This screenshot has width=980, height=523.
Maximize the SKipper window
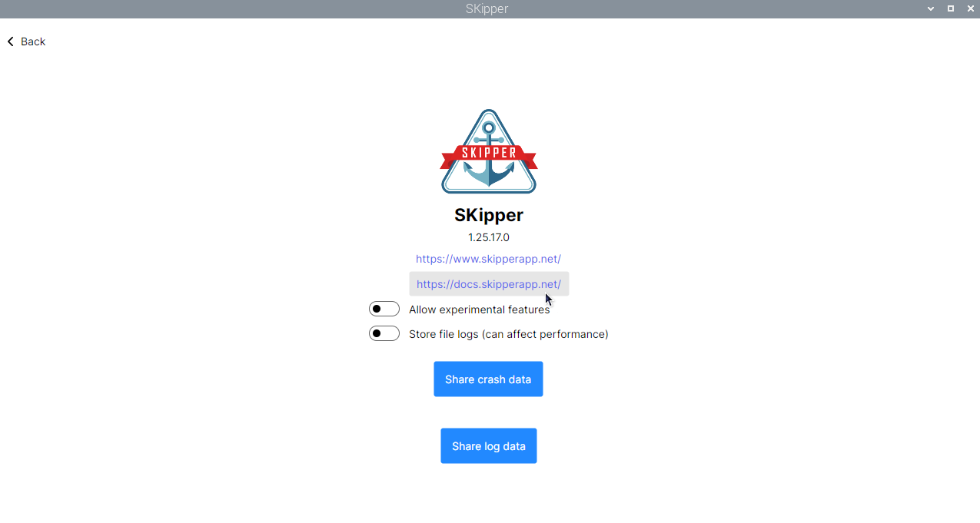click(x=951, y=9)
